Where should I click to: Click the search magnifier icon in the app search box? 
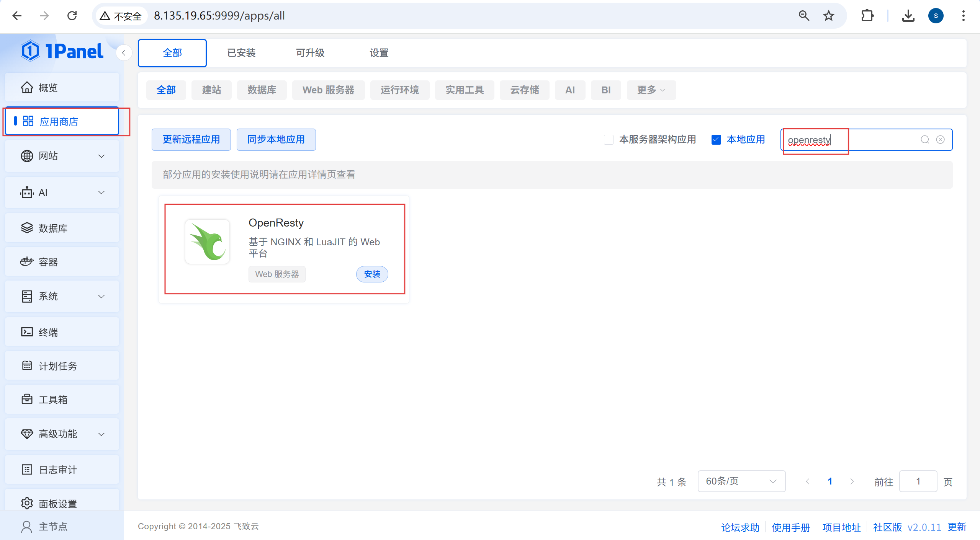925,140
